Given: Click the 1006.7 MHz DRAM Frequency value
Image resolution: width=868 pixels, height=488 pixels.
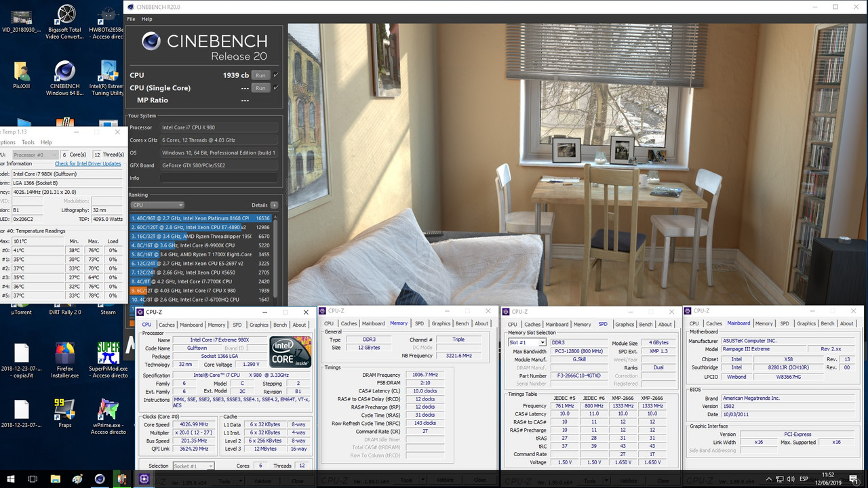Looking at the screenshot, I should pyautogui.click(x=425, y=375).
